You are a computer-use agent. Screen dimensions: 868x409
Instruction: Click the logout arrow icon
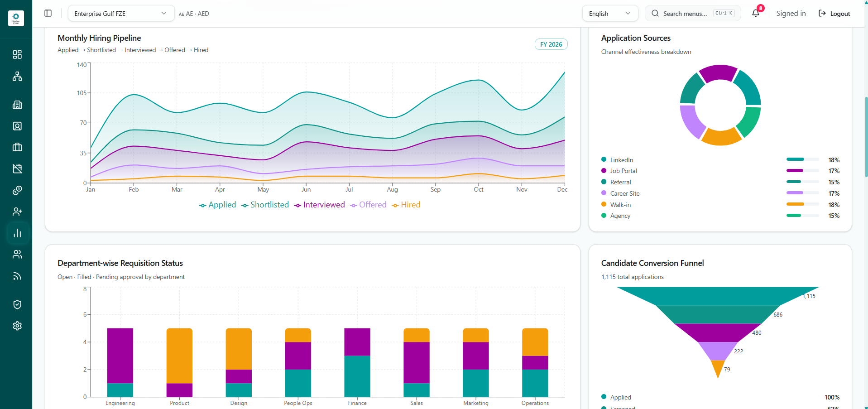[822, 14]
